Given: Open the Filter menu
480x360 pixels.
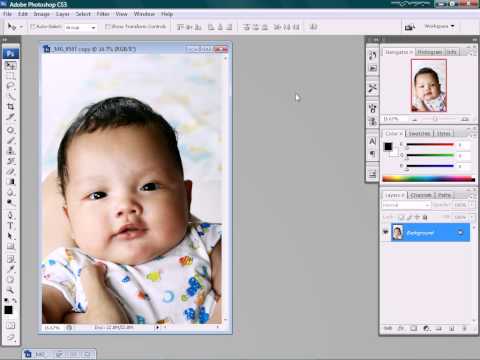Looking at the screenshot, I should (x=103, y=14).
